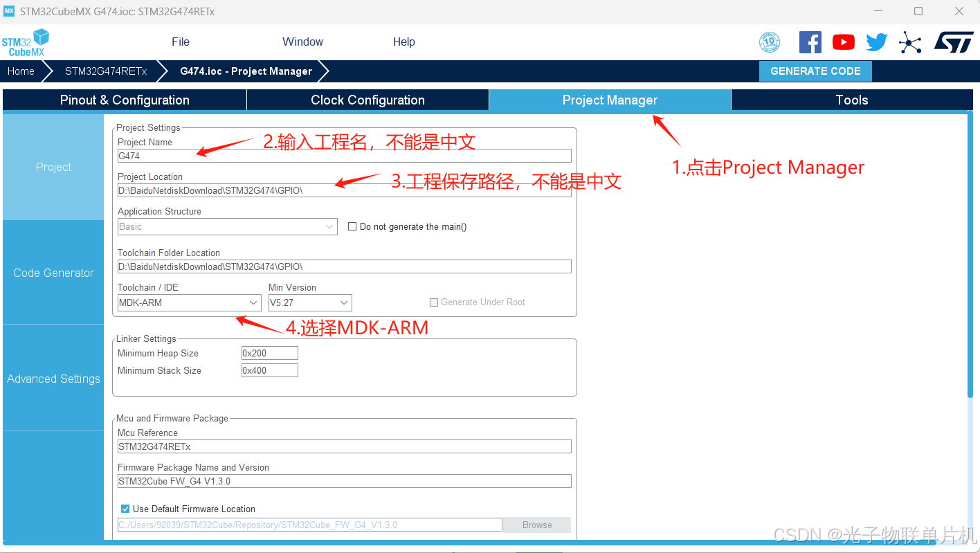
Task: Click the MX app icon in title bar
Action: (x=10, y=11)
